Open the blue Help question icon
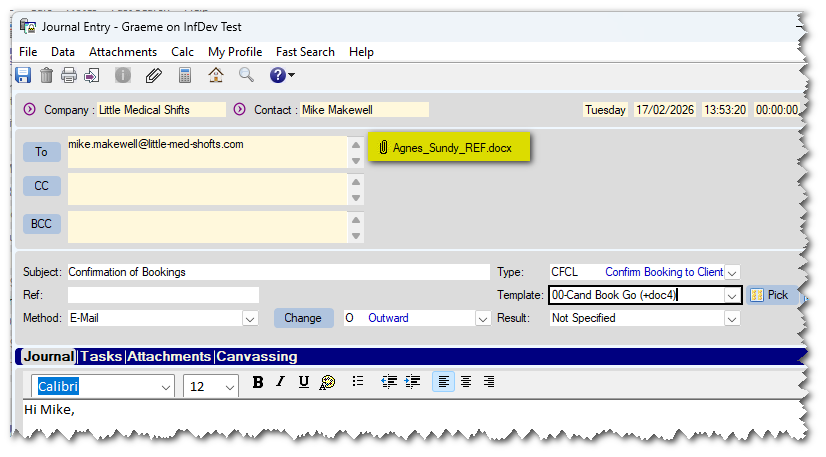826x457 pixels. click(x=278, y=75)
